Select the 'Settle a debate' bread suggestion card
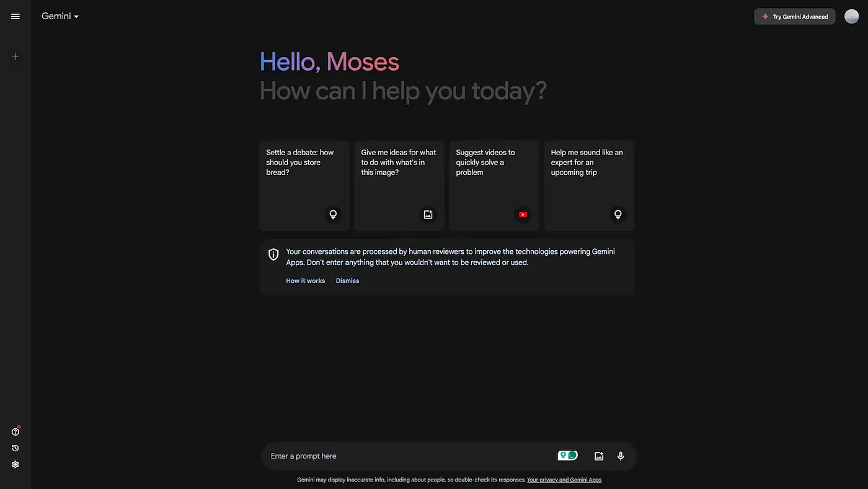This screenshot has height=489, width=868. click(x=304, y=186)
